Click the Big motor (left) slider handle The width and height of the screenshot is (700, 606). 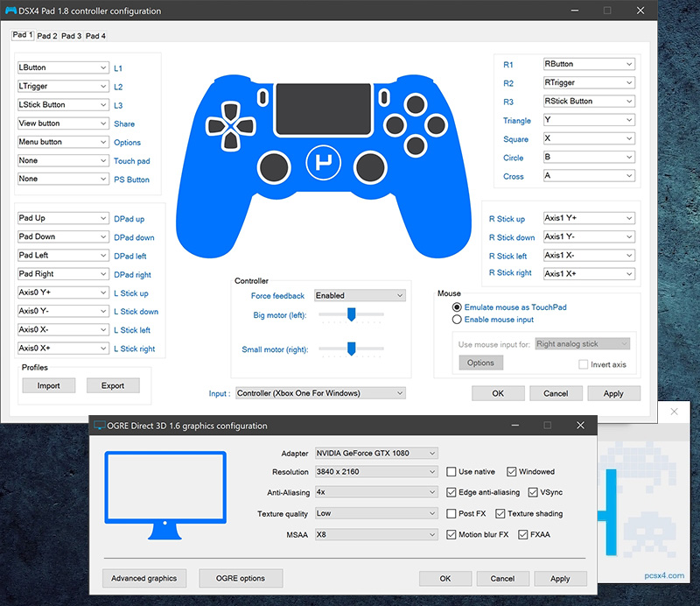[351, 314]
